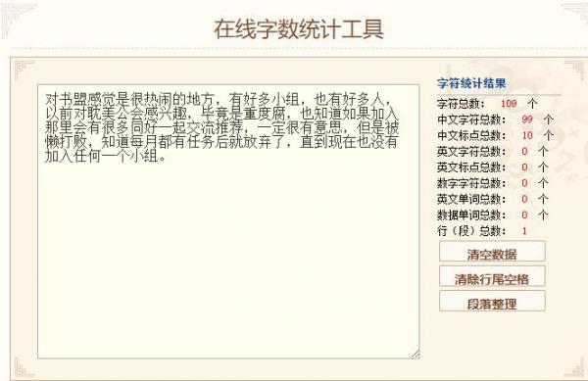Click the 数据单词总数 label
Image resolution: width=588 pixels, height=381 pixels.
pyautogui.click(x=471, y=215)
